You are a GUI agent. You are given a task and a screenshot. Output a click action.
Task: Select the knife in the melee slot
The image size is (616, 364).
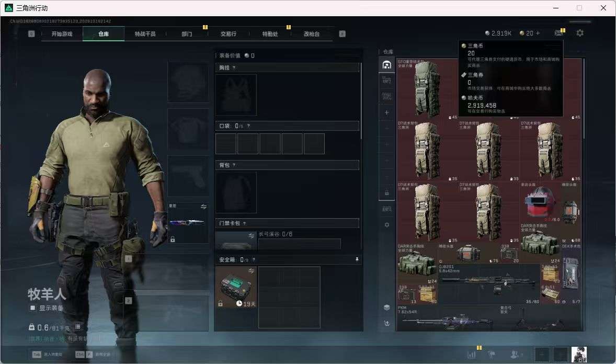click(187, 222)
